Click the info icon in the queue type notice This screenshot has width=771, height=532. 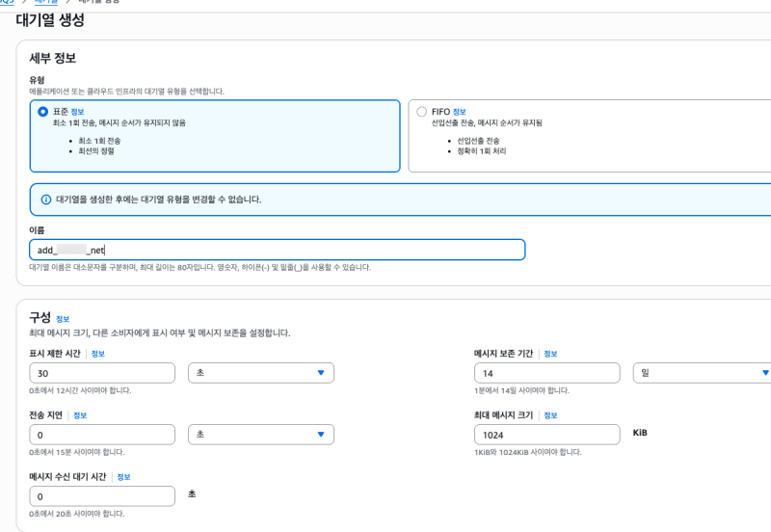coord(45,199)
